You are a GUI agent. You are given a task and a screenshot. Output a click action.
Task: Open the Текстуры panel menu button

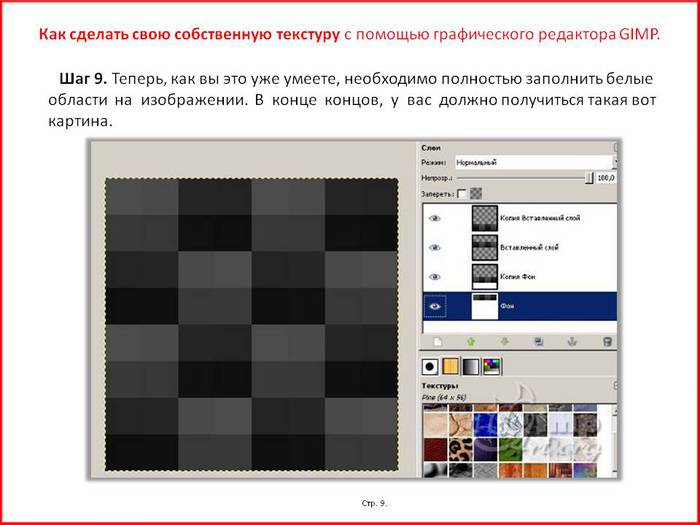[616, 385]
